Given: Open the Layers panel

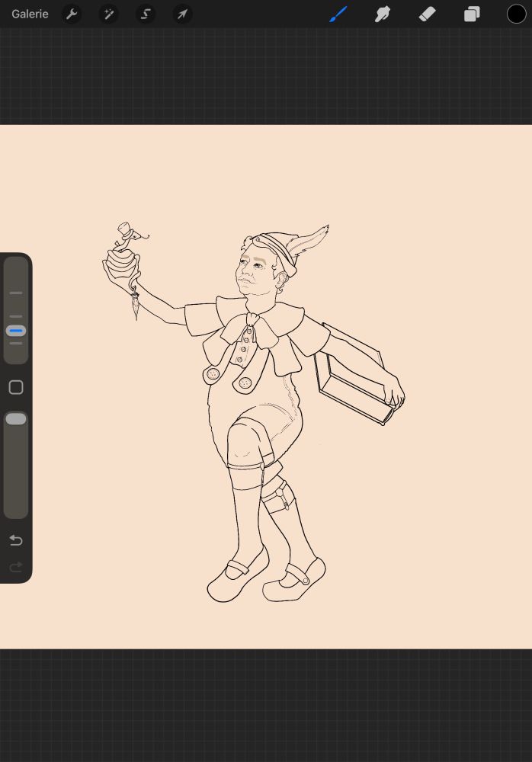Looking at the screenshot, I should point(472,14).
